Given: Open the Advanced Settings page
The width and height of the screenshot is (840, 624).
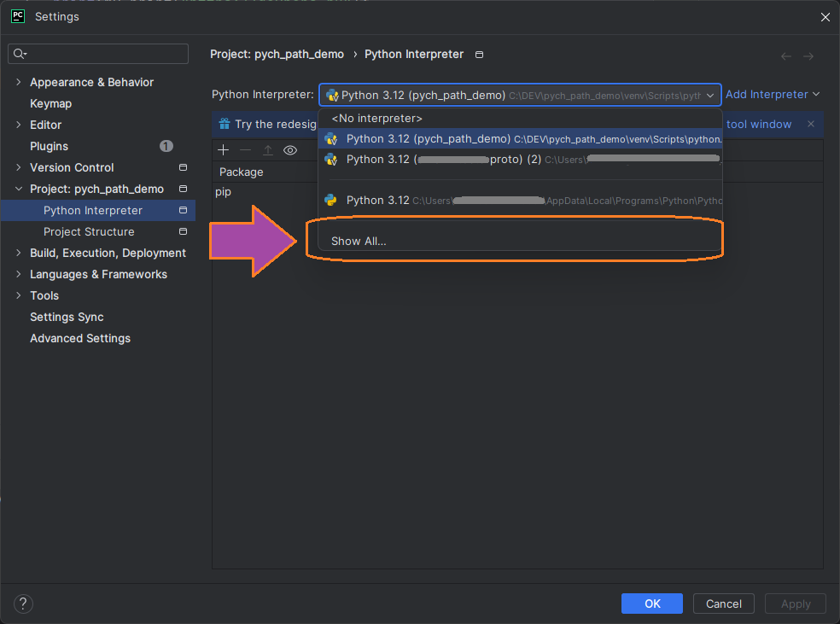Looking at the screenshot, I should click(80, 339).
